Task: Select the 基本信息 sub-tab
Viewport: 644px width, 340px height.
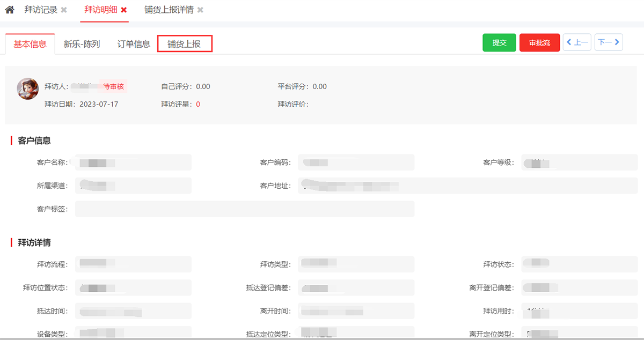Action: (x=30, y=44)
